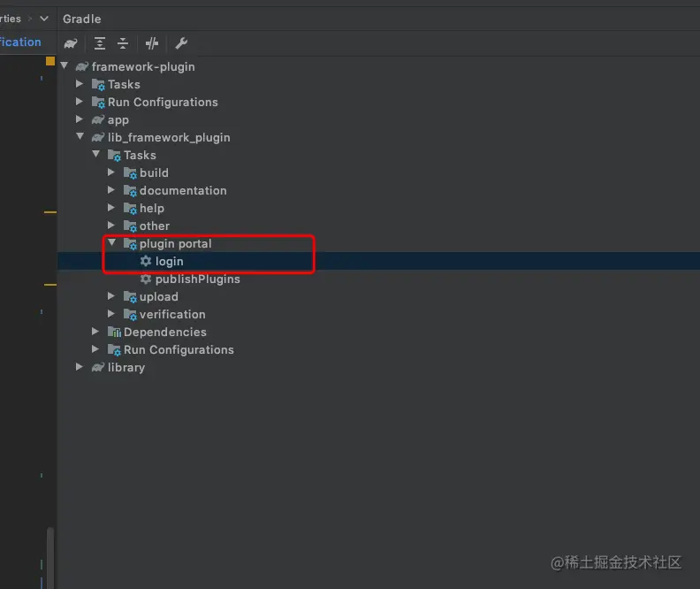Select the documentation label
This screenshot has height=589, width=700.
click(x=183, y=191)
